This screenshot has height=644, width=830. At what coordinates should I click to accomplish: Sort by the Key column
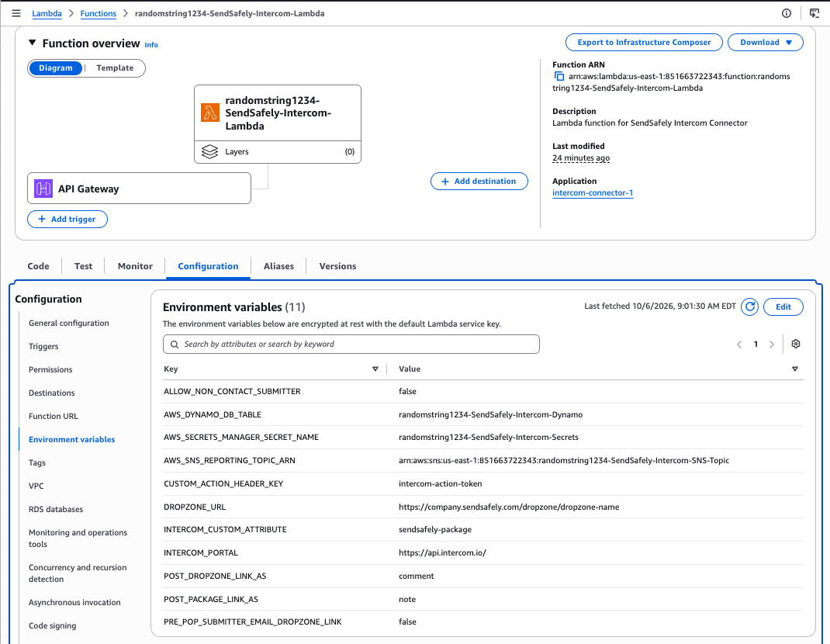375,369
